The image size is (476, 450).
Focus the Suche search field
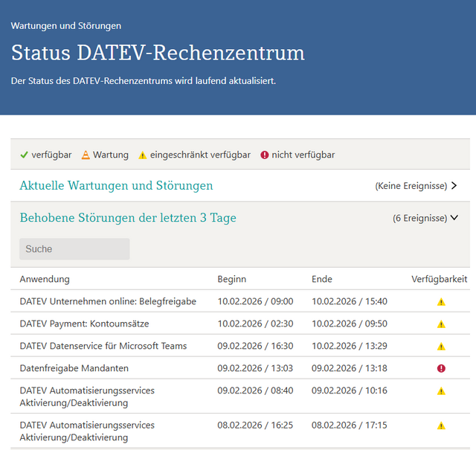pos(74,249)
